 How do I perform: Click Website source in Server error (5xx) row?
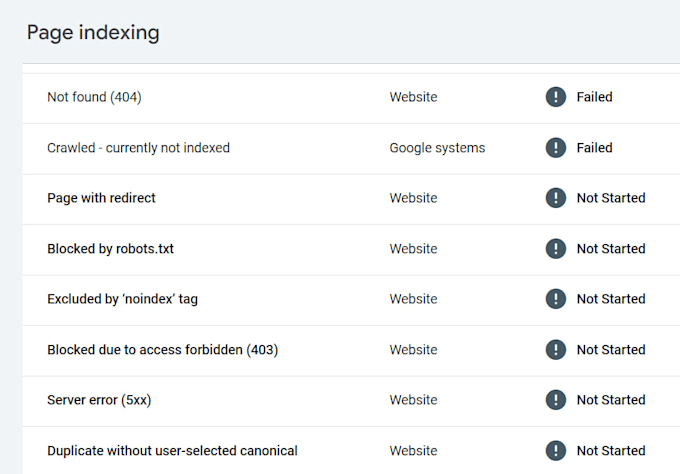[413, 400]
